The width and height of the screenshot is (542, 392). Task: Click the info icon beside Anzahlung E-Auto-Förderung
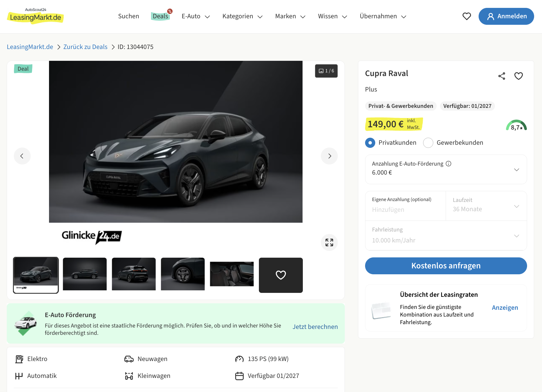coord(448,164)
